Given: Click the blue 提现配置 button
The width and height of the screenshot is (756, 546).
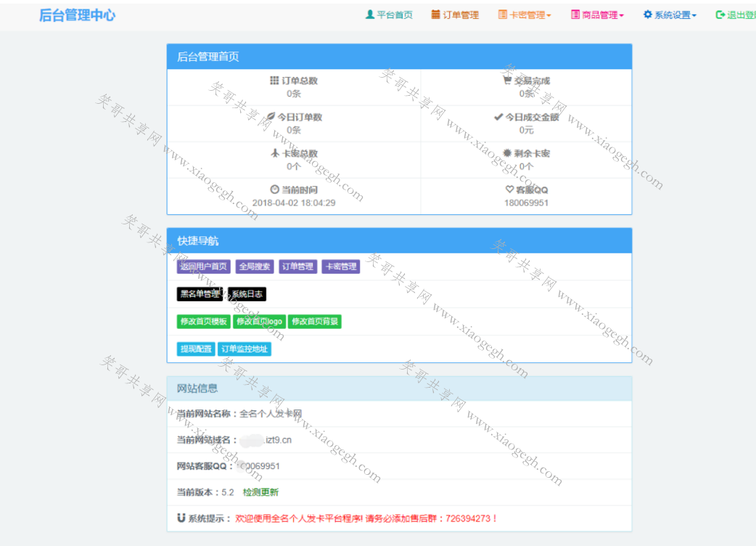Looking at the screenshot, I should point(196,349).
